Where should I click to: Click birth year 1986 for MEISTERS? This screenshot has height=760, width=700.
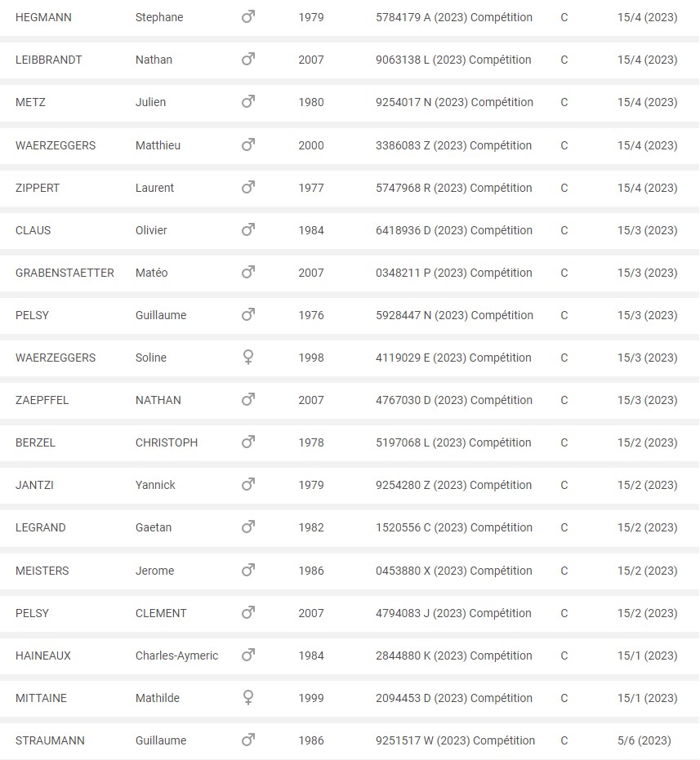click(x=311, y=571)
